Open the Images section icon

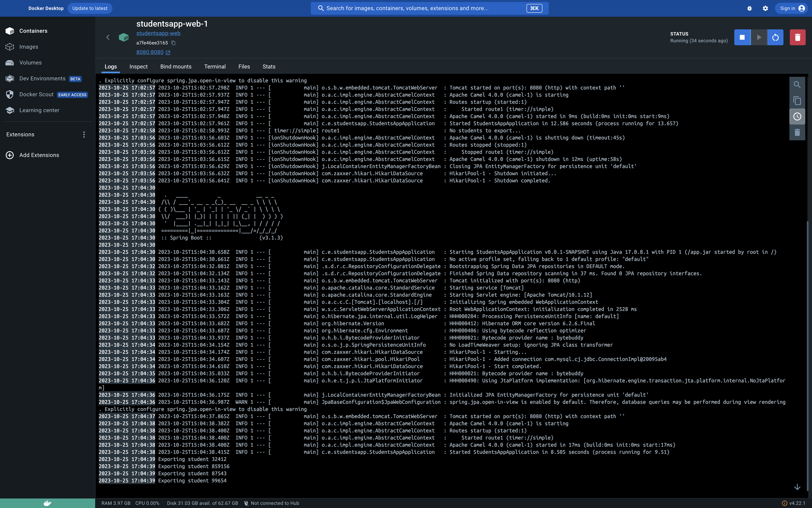pos(10,47)
